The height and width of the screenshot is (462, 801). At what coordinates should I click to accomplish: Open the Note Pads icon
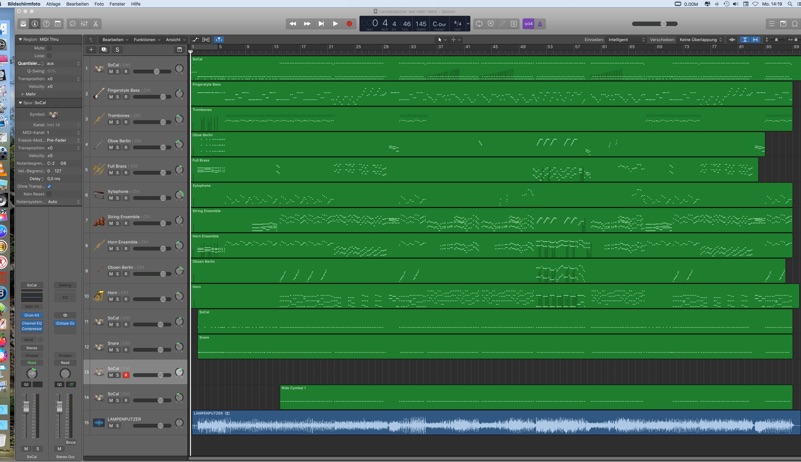(783, 24)
